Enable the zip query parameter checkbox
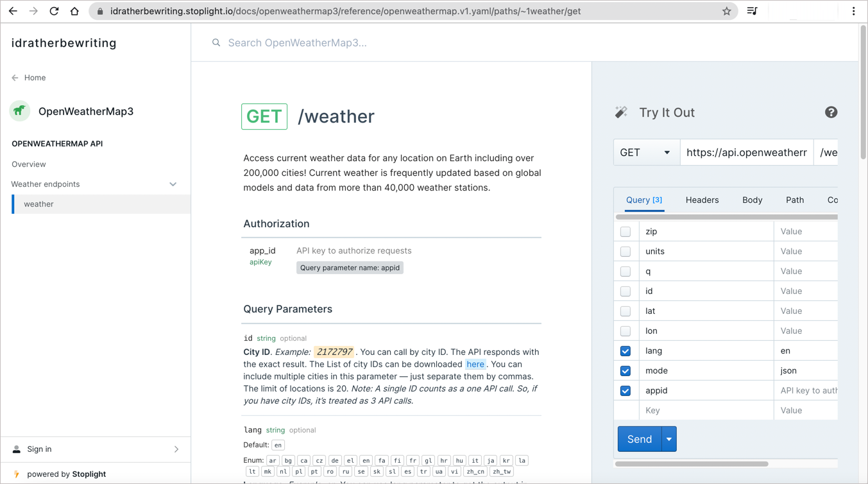 pyautogui.click(x=625, y=231)
